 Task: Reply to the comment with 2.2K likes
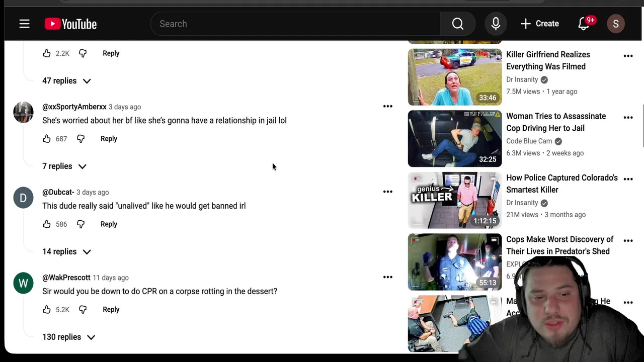click(x=111, y=53)
